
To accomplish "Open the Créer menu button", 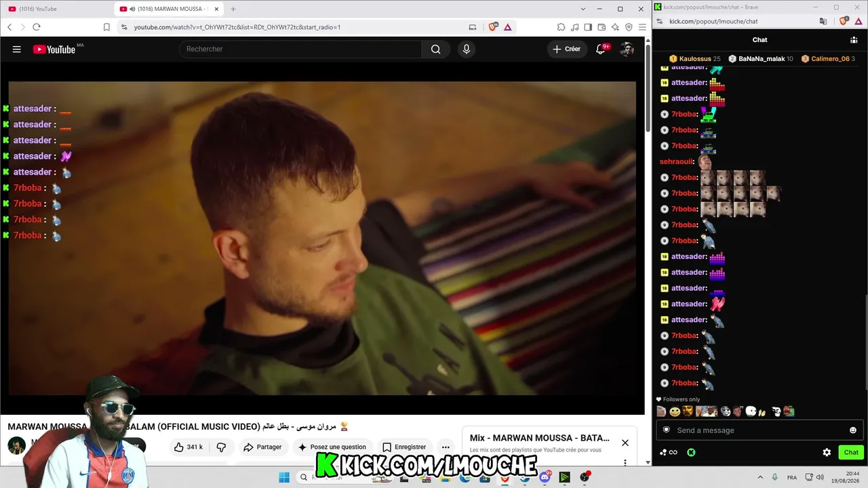I will point(567,49).
